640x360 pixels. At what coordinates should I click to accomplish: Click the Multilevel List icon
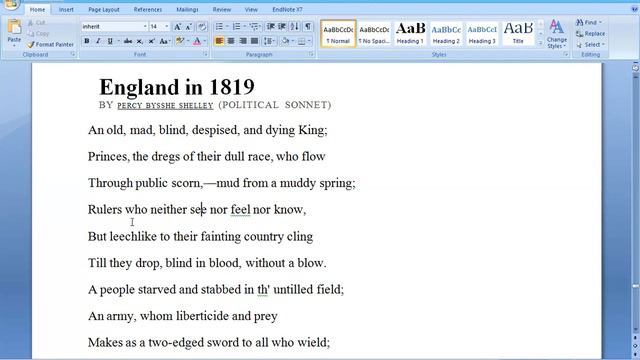click(x=254, y=27)
